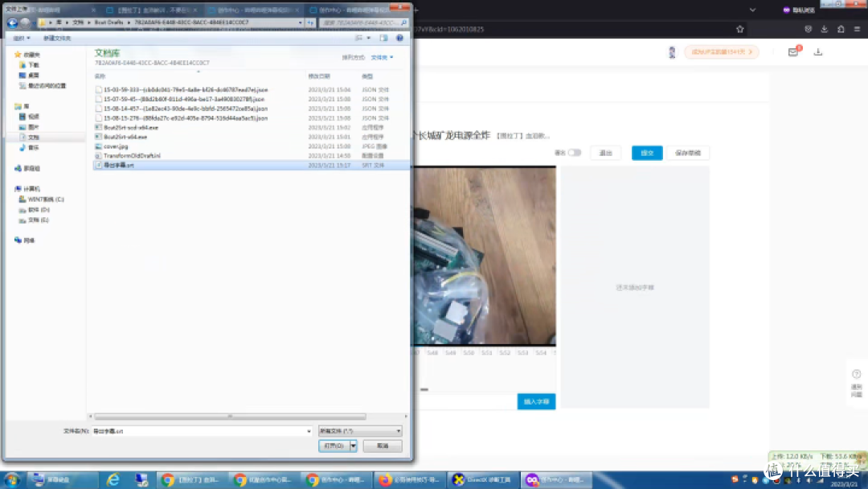
Task: Click the Forward arrow in the file dialog
Action: pos(25,23)
